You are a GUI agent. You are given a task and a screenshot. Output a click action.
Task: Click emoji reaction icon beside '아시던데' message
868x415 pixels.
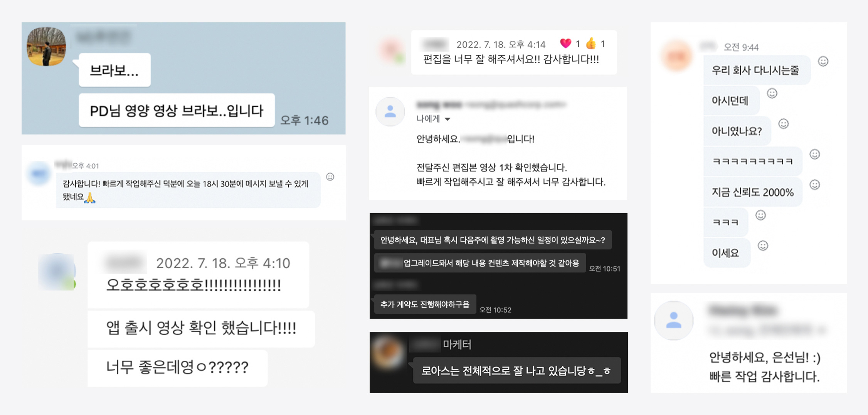tap(772, 93)
